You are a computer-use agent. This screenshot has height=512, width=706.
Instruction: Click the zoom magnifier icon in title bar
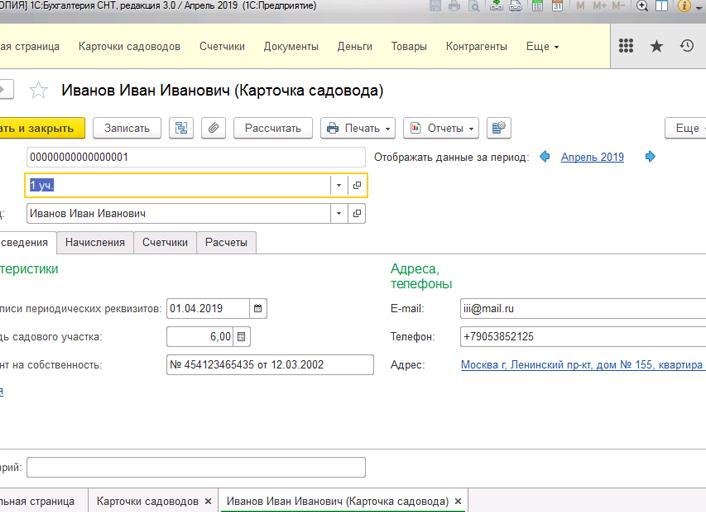642,6
